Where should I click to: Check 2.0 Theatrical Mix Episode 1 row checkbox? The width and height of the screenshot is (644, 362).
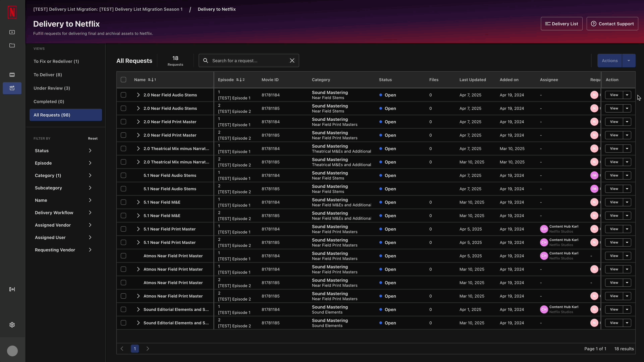click(123, 148)
